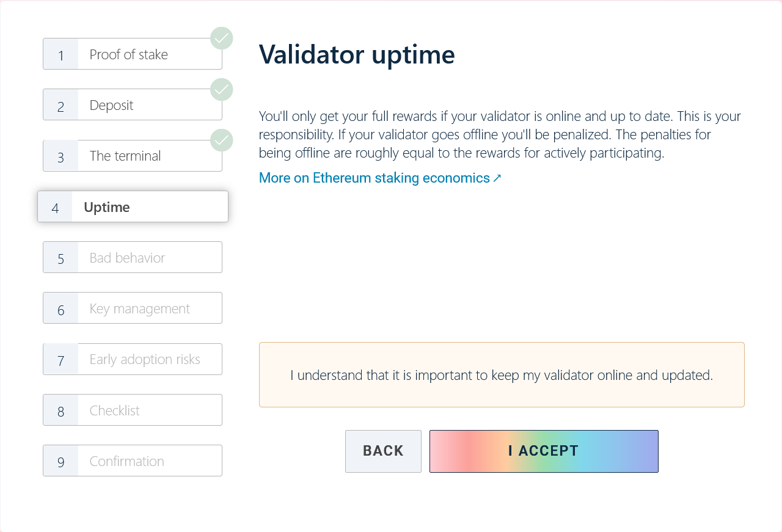The image size is (782, 532).
Task: Select the checkmark icon on The terminal step
Action: coord(221,140)
